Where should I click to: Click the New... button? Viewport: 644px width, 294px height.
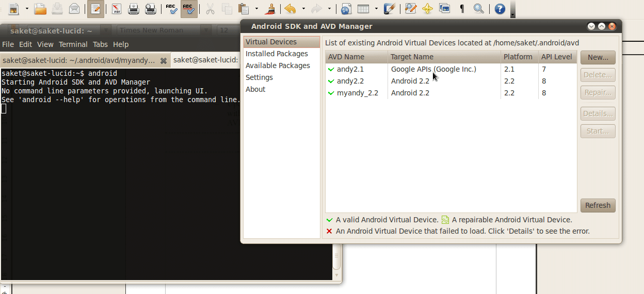(598, 57)
